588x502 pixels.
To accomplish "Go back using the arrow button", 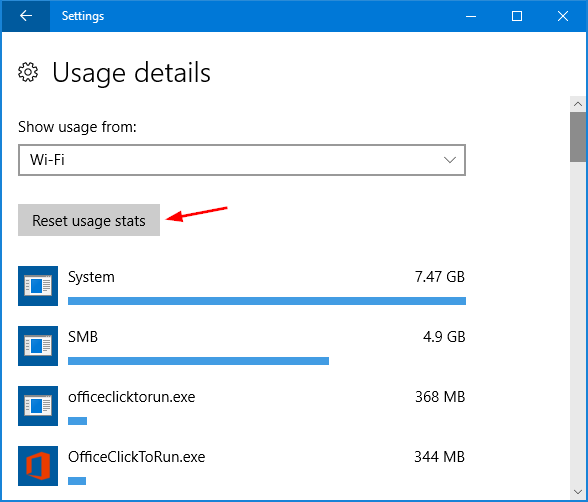I will coord(26,16).
